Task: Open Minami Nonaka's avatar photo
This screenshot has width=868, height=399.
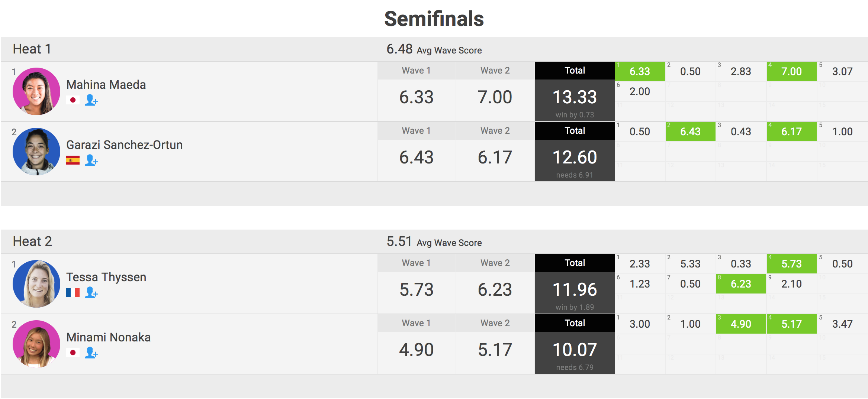Action: (x=36, y=344)
